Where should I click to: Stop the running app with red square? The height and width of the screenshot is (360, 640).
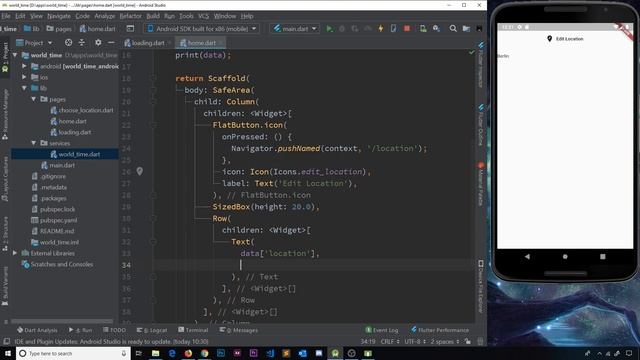(x=407, y=29)
